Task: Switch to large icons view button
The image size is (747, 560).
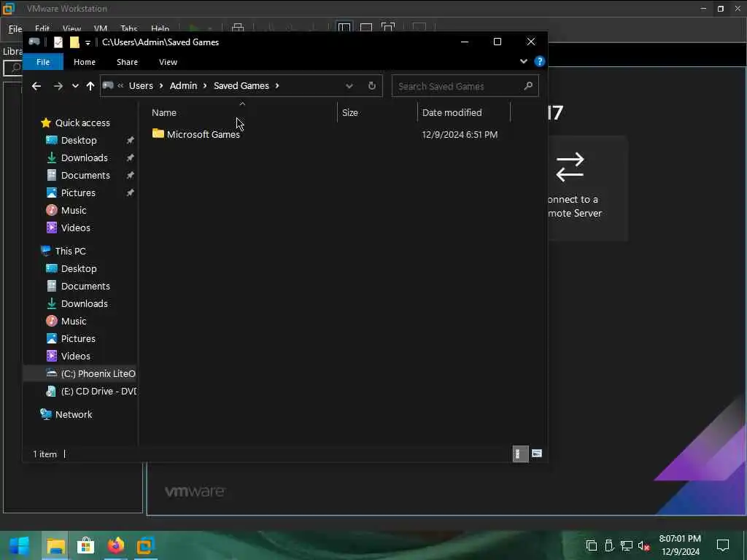Action: [537, 454]
